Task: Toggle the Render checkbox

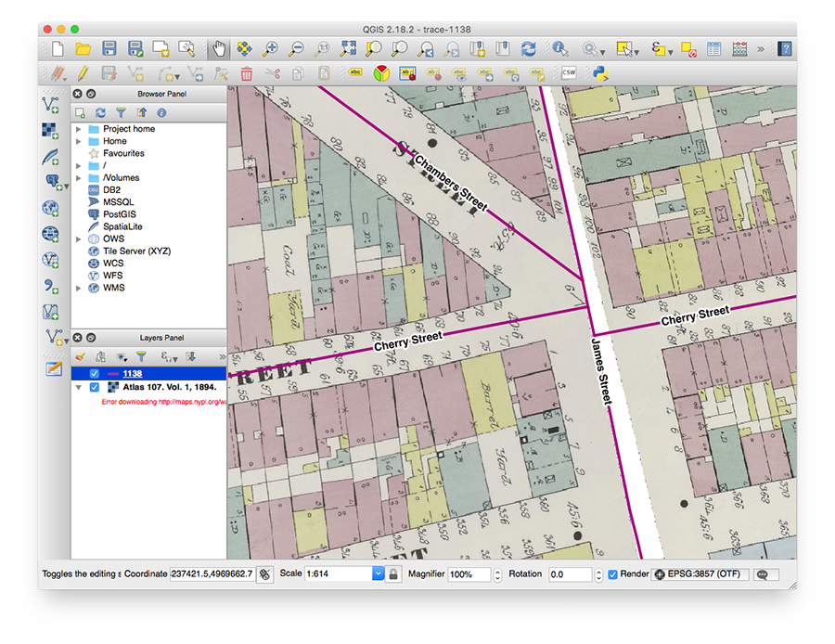Action: [x=613, y=574]
